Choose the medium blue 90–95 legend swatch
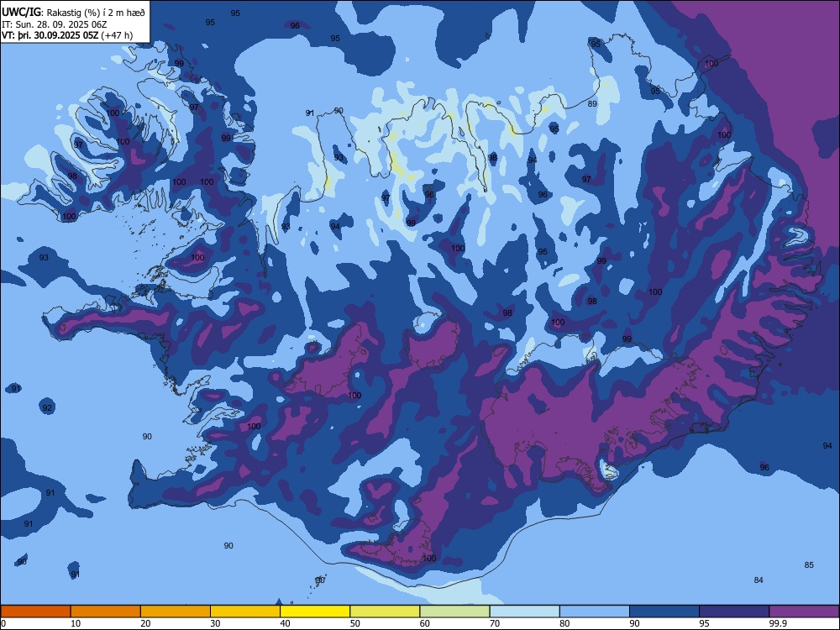The width and height of the screenshot is (840, 630). click(664, 612)
